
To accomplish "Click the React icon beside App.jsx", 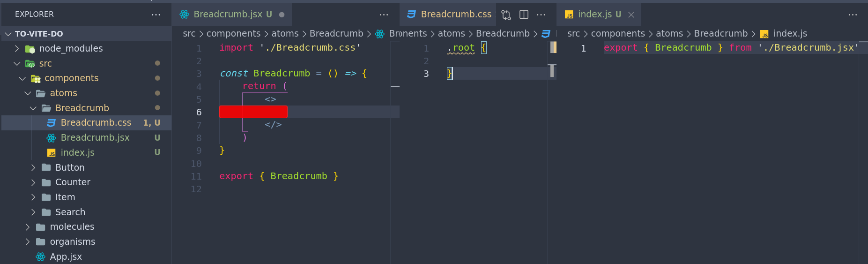I will point(41,257).
